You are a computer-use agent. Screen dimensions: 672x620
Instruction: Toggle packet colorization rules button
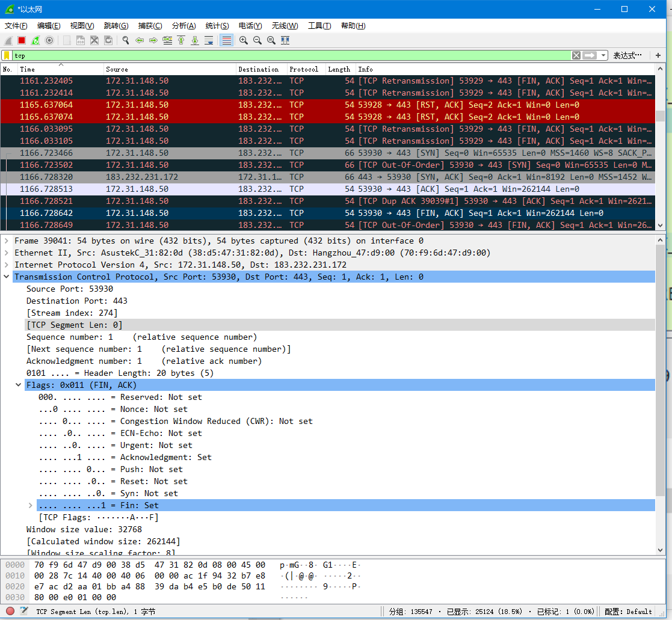227,40
